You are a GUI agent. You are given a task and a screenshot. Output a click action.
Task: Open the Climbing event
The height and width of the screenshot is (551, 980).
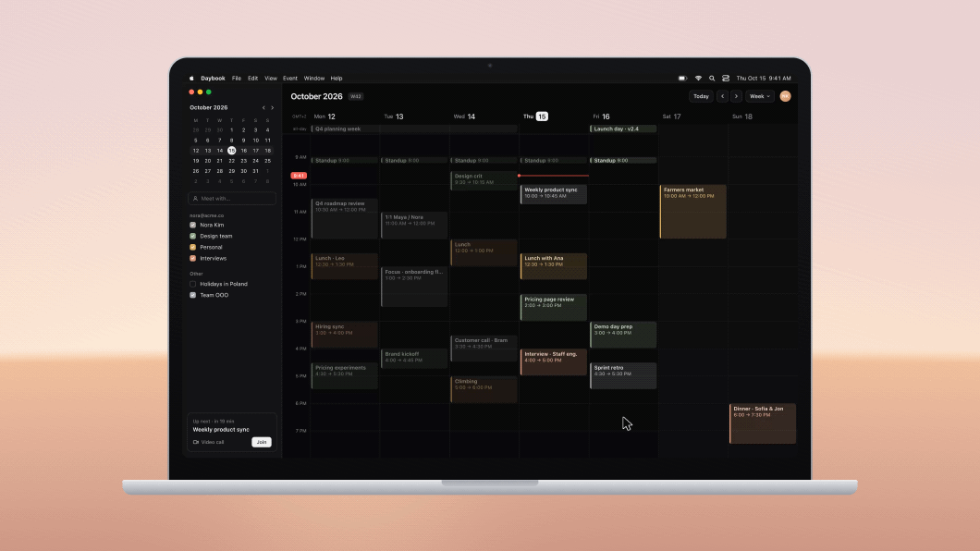click(484, 389)
